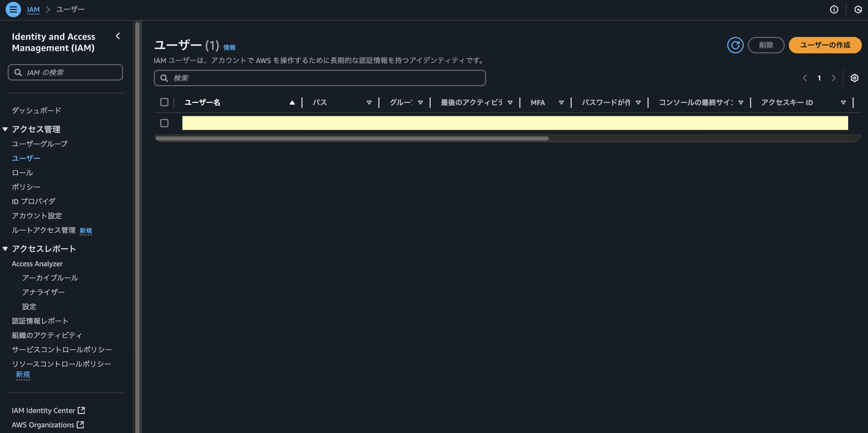Open the hexagon settings icon at top right
The width and height of the screenshot is (868, 433).
click(x=858, y=9)
